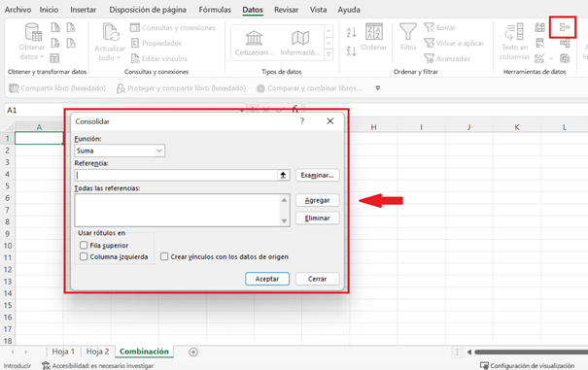The image size is (588, 370).
Task: Select the Hoja 1 sheet tab
Action: click(63, 352)
